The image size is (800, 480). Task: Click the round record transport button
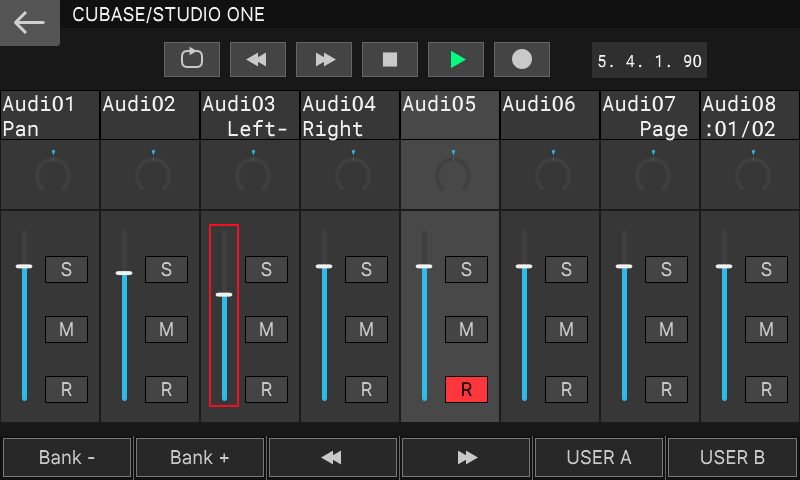click(x=522, y=59)
